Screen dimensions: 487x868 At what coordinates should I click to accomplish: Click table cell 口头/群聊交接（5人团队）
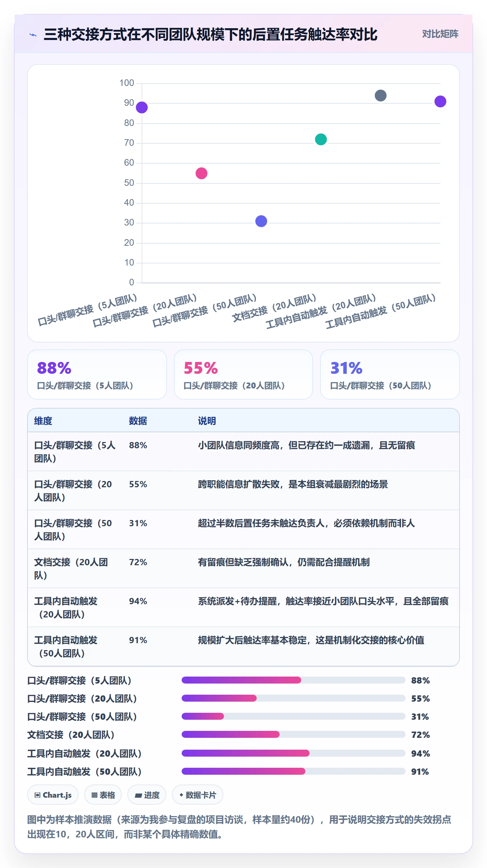pyautogui.click(x=75, y=452)
